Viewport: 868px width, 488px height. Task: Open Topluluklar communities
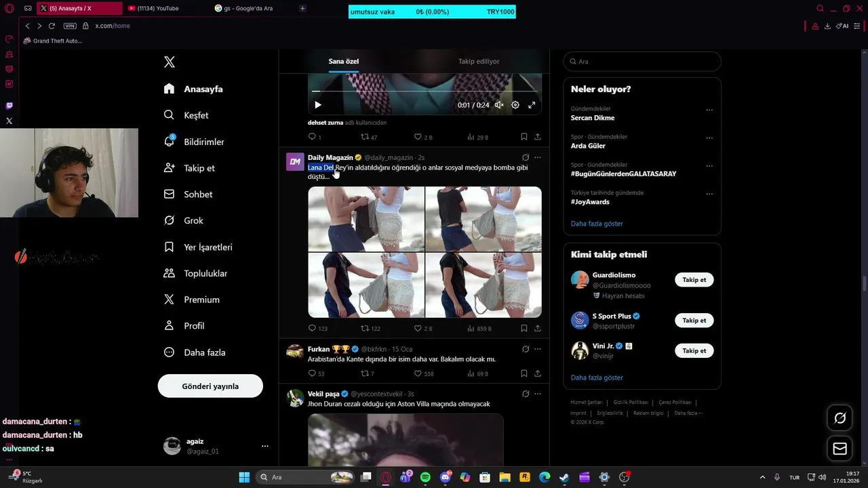[195, 273]
